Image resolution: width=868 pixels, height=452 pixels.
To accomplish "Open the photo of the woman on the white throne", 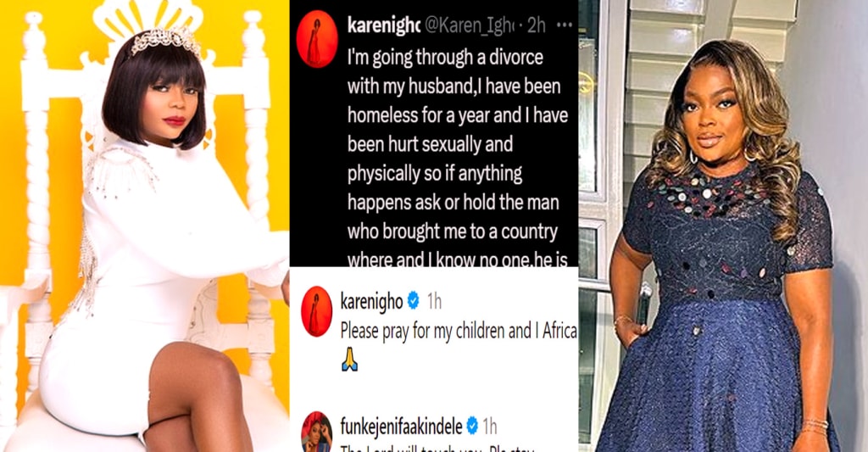I will click(x=144, y=226).
